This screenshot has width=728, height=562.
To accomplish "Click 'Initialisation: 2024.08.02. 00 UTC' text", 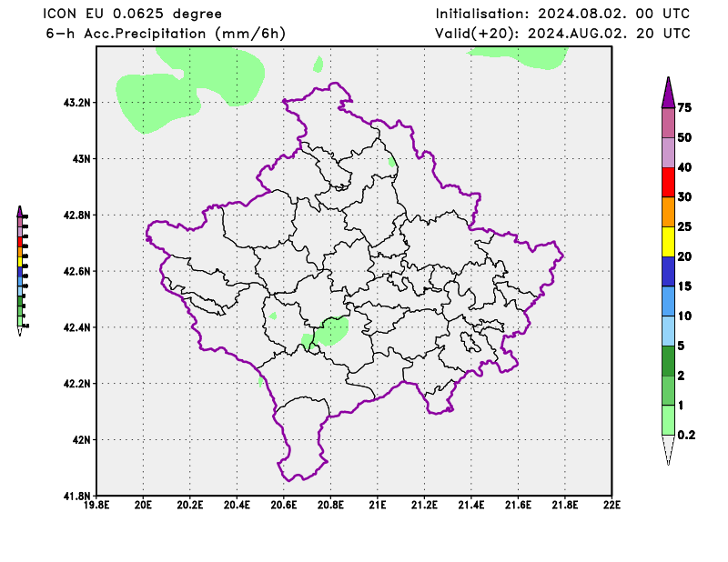I will [562, 14].
